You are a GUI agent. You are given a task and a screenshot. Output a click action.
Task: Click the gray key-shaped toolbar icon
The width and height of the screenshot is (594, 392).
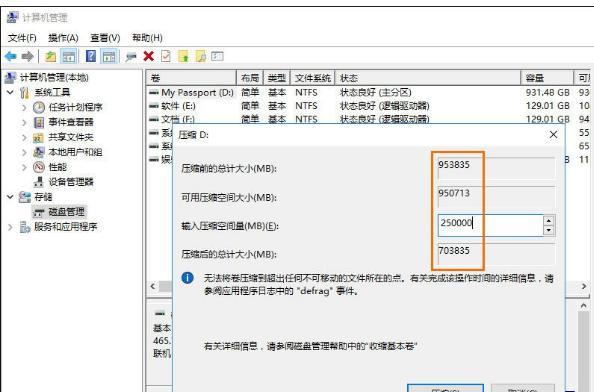131,57
